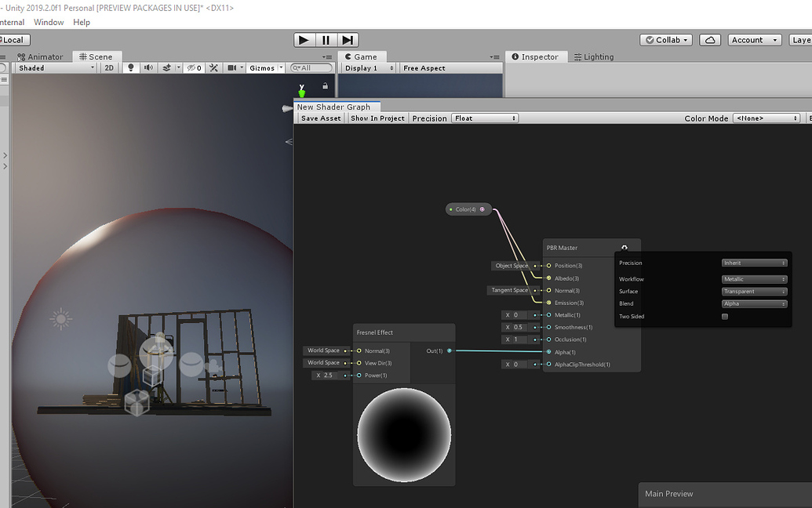Advance one frame with the Step button

(x=348, y=40)
